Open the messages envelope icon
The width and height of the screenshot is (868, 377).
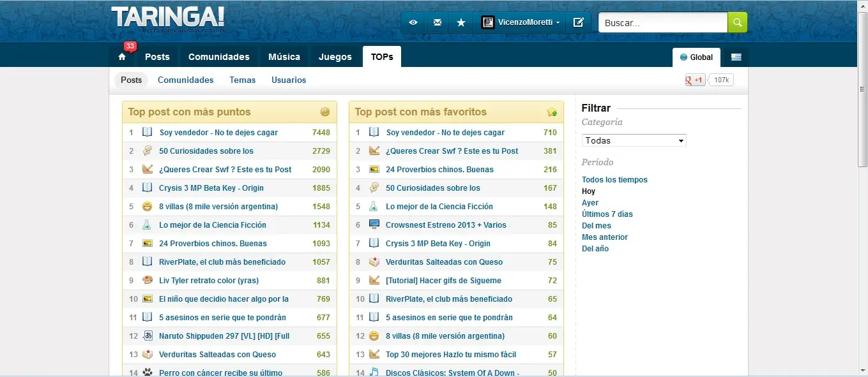pyautogui.click(x=438, y=22)
